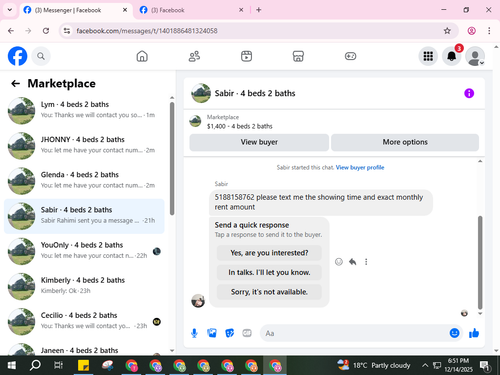
Task: Record a voice clip with microphone icon
Action: point(194,333)
